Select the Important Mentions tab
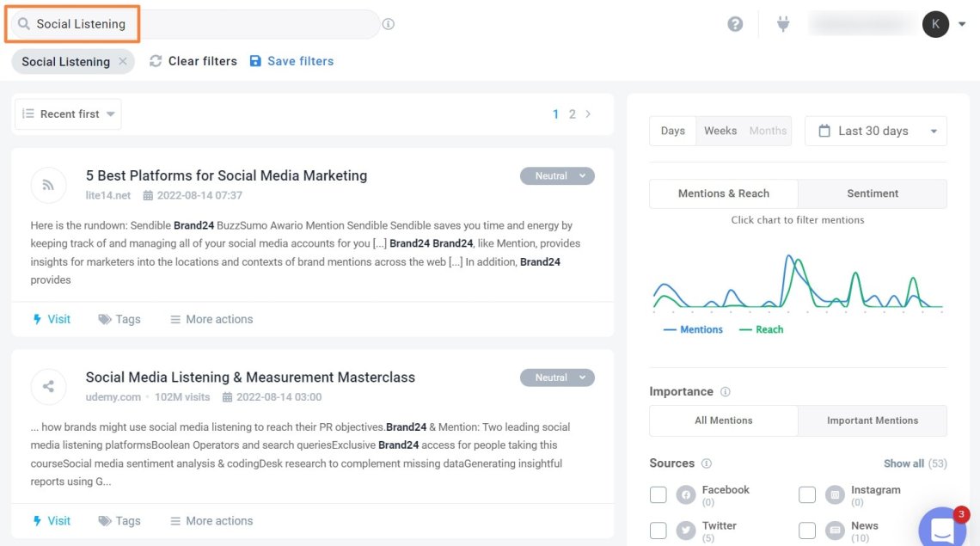 click(872, 420)
